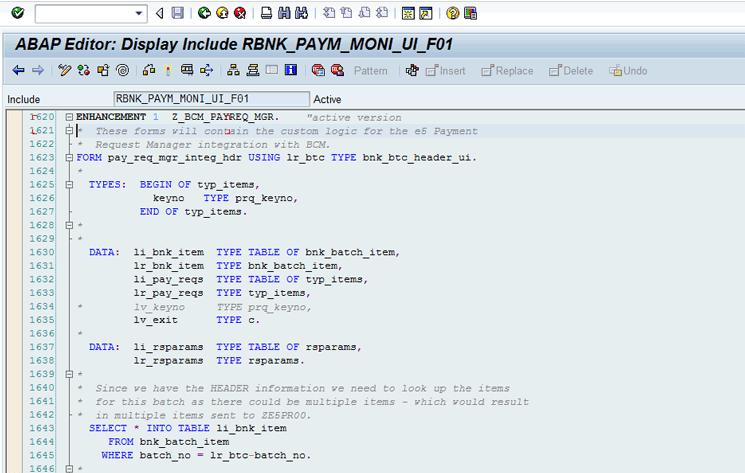This screenshot has width=745, height=473.
Task: Click the blue left arrow Back
Action: (19, 71)
